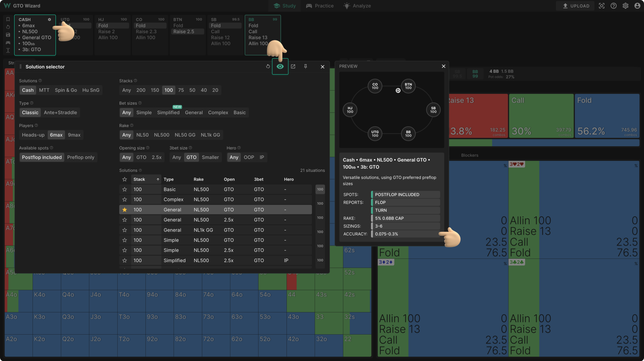Viewport: 644px width, 361px height.
Task: Sort solutions by the Stack column header
Action: tap(140, 179)
